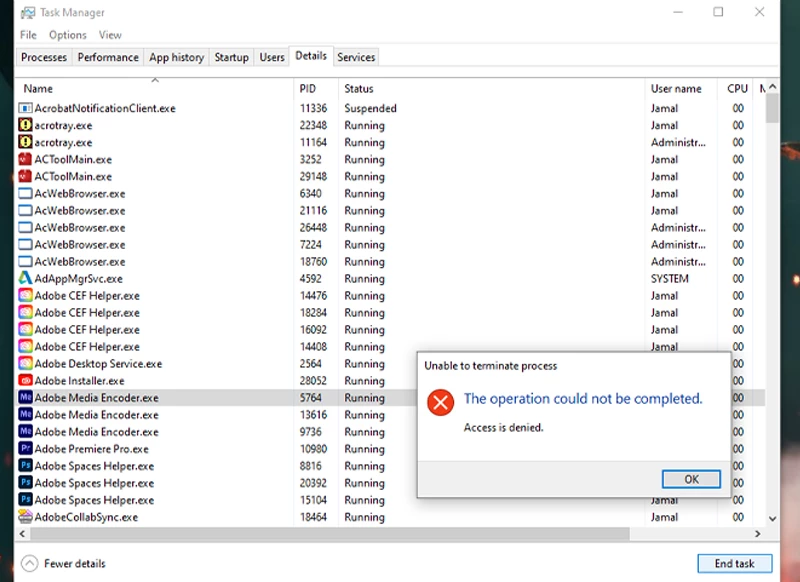Screen dimensions: 800x582
Task: Click icon of AcWebBrowser.exe with PID 7224
Action: pos(25,244)
